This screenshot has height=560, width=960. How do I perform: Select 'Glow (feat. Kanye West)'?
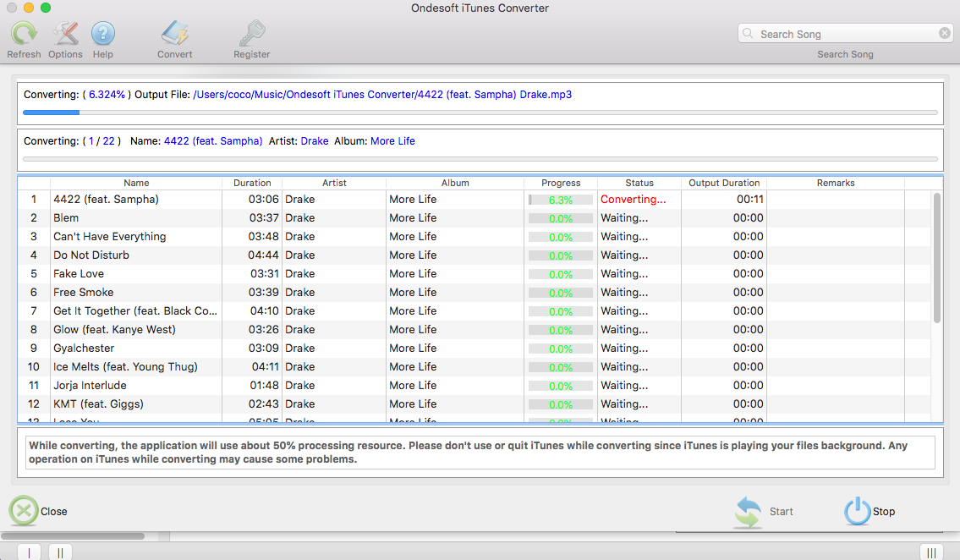click(x=114, y=329)
